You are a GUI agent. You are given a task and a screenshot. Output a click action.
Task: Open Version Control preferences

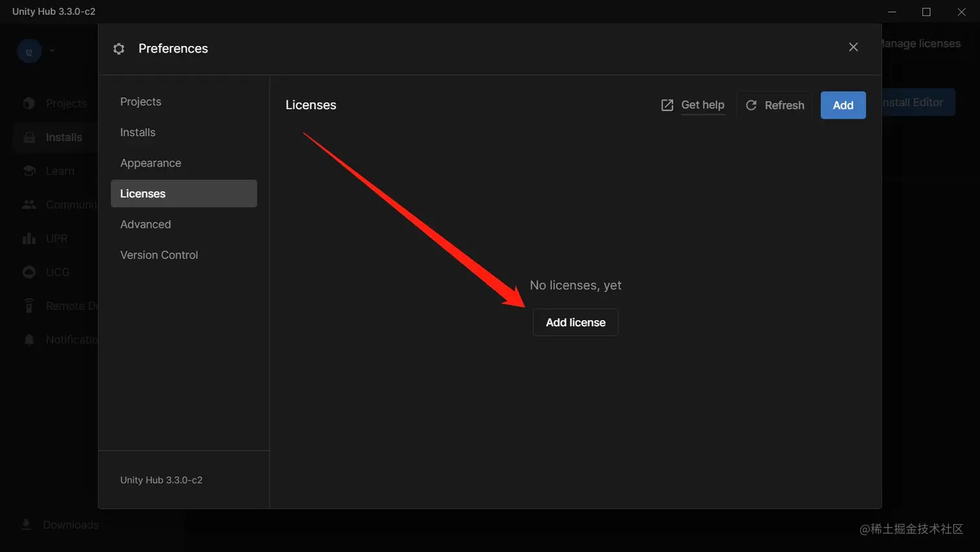click(x=184, y=255)
